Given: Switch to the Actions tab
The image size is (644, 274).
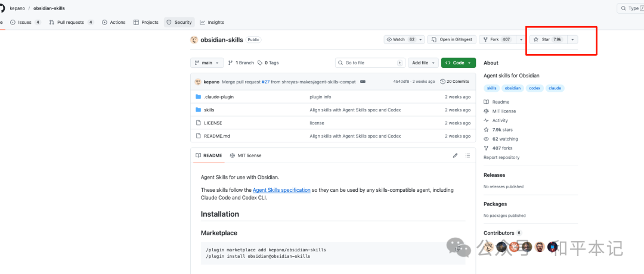Looking at the screenshot, I should click(114, 23).
